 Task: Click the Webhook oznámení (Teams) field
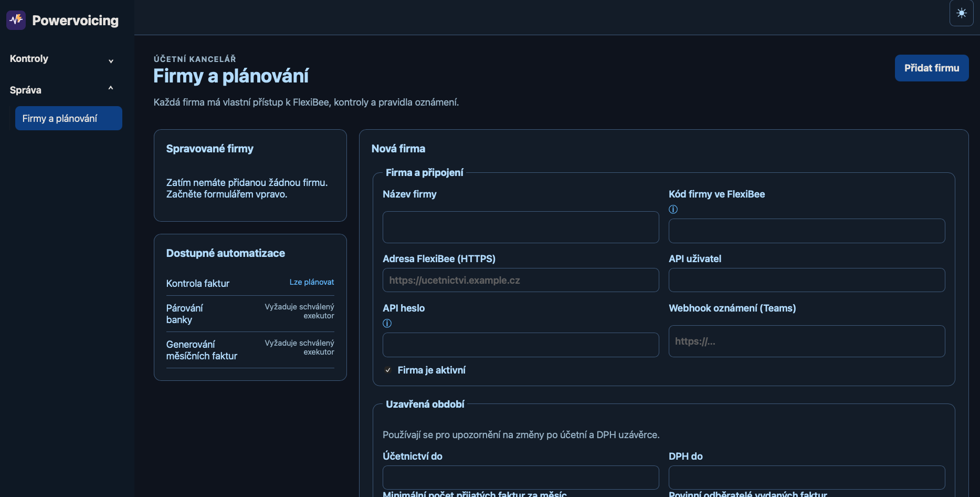pyautogui.click(x=806, y=341)
